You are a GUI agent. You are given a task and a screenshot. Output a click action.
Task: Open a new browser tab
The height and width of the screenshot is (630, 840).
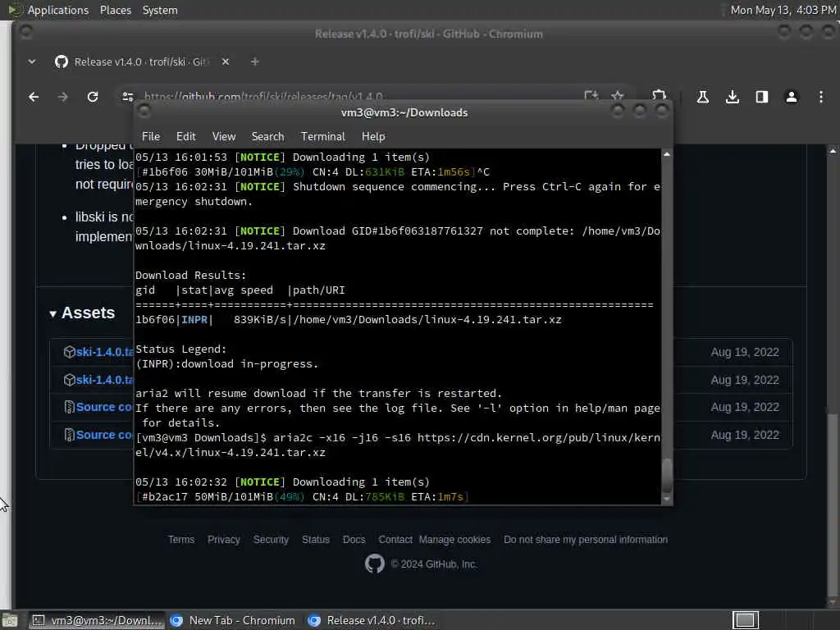pyautogui.click(x=255, y=62)
